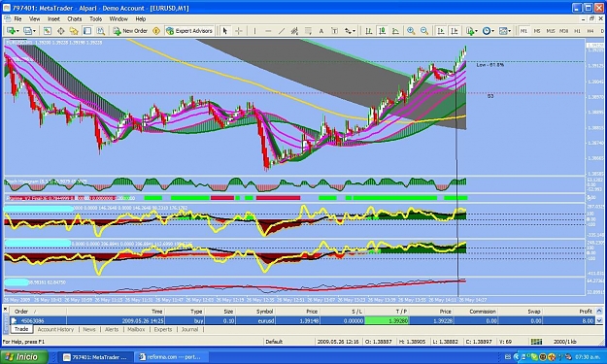The height and width of the screenshot is (364, 607).
Task: Select the Fibonacci retracement tool
Action: click(x=308, y=31)
